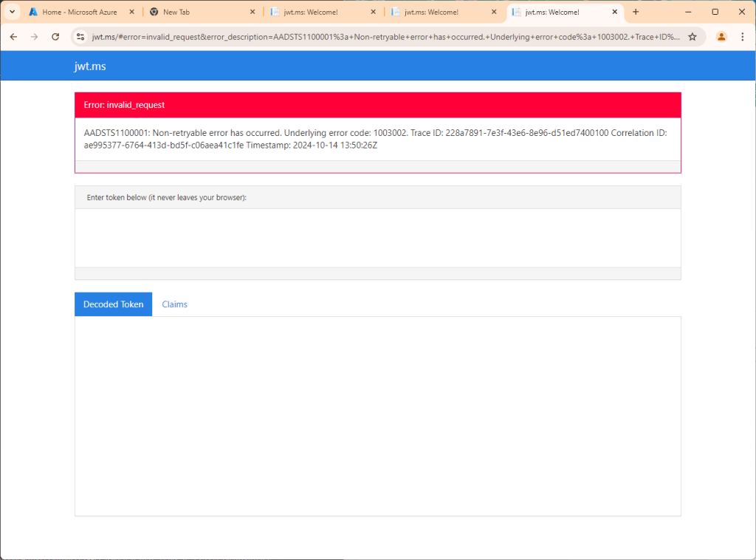Close the active jwt.ms tab
756x560 pixels.
[x=614, y=12]
